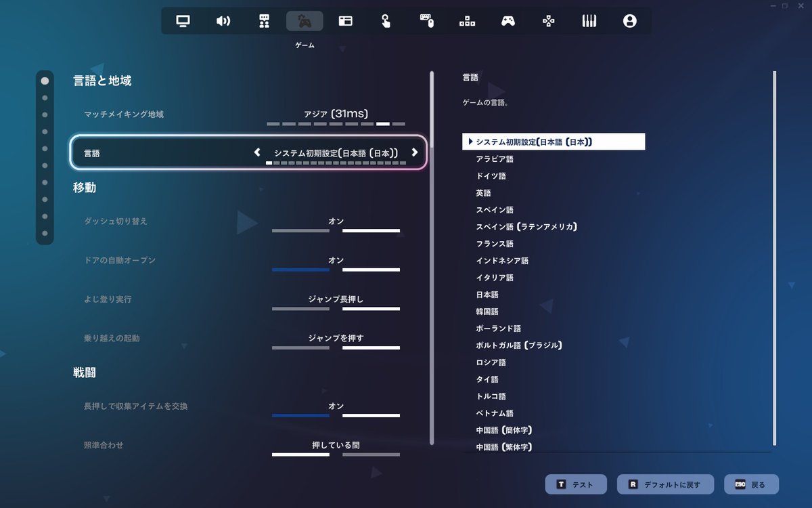Click the ESC key icon on 戻る
The width and height of the screenshot is (812, 508).
740,484
